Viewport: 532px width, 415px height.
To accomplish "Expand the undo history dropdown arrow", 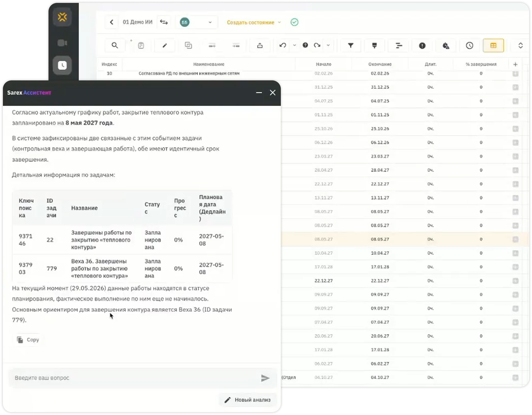I will tap(295, 45).
